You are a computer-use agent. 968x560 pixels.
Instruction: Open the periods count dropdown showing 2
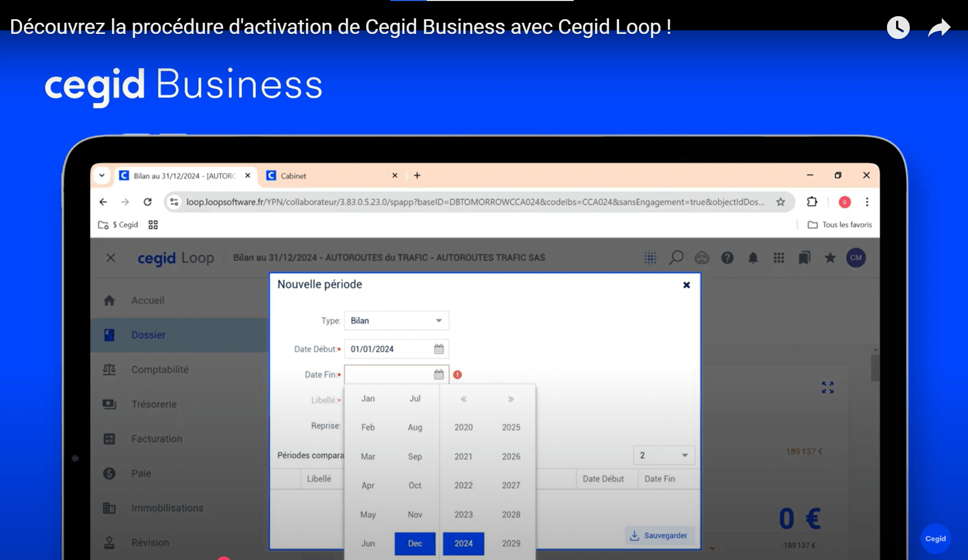[664, 455]
